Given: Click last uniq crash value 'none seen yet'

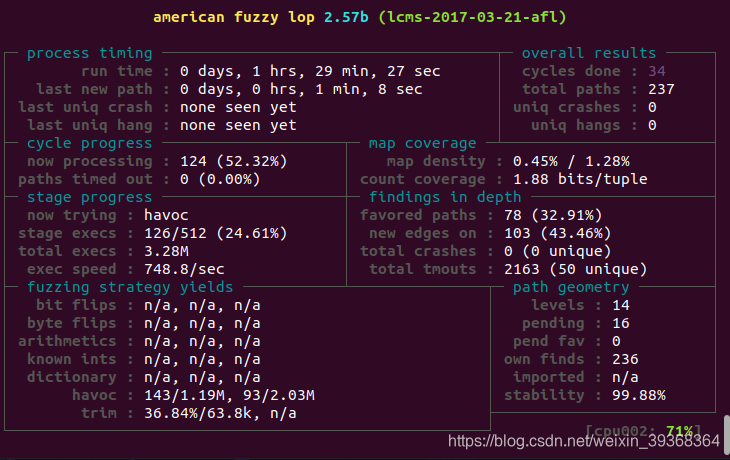Looking at the screenshot, I should (x=238, y=108).
